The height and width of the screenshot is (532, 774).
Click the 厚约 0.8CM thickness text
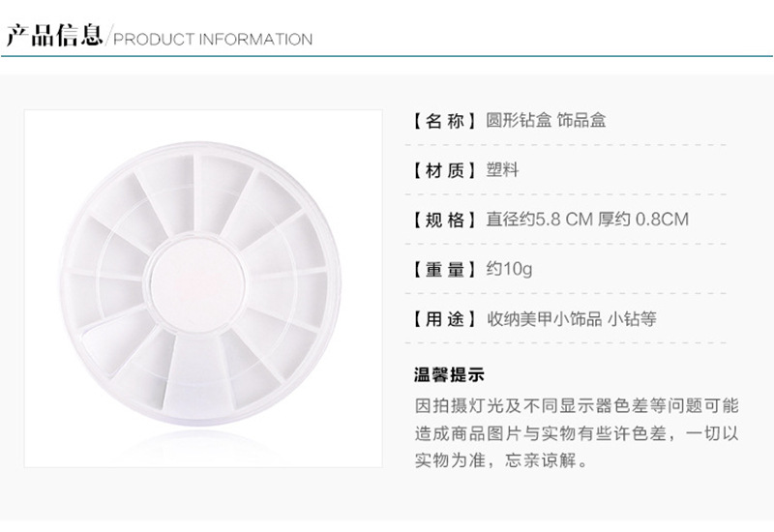[647, 220]
